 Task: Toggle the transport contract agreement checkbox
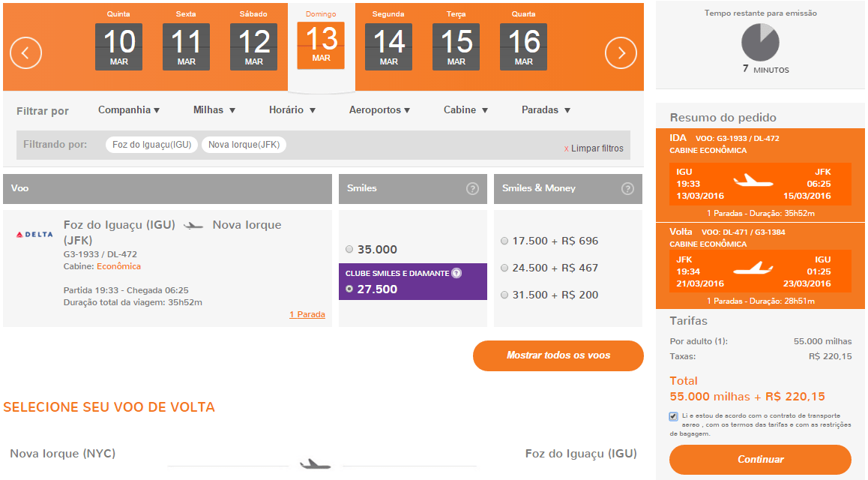click(673, 416)
